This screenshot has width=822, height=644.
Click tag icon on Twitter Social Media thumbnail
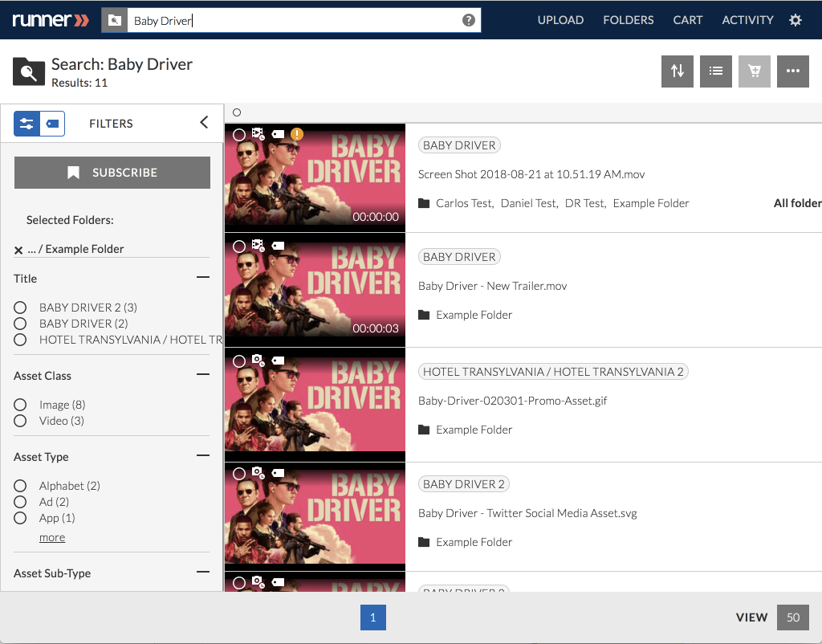click(278, 473)
